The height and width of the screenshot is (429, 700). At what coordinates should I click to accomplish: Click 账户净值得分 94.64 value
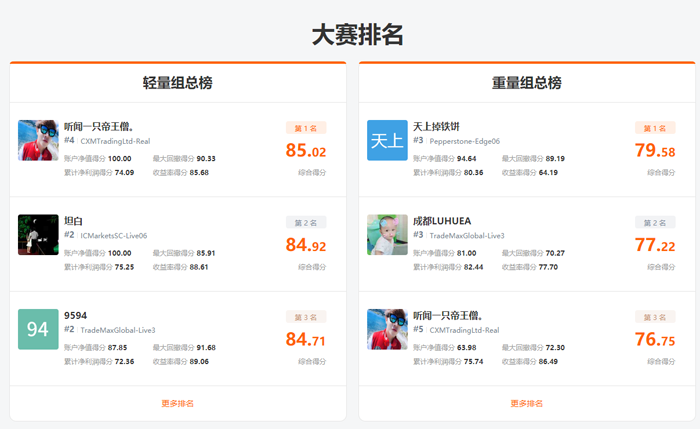[467, 158]
